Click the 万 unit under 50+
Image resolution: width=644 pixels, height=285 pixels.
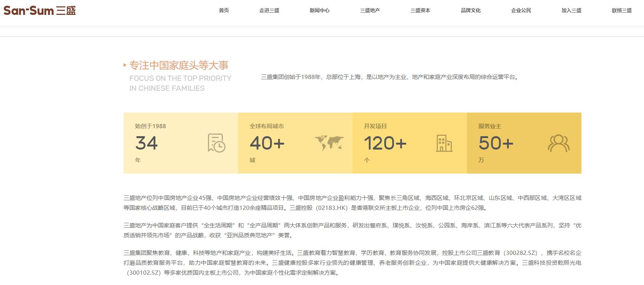tap(481, 160)
